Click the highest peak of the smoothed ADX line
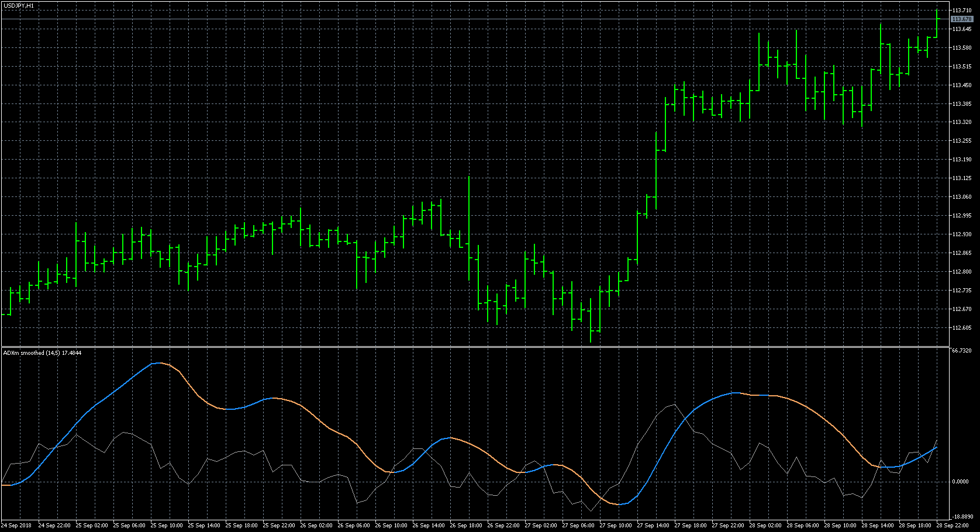The height and width of the screenshot is (532, 980). click(158, 363)
